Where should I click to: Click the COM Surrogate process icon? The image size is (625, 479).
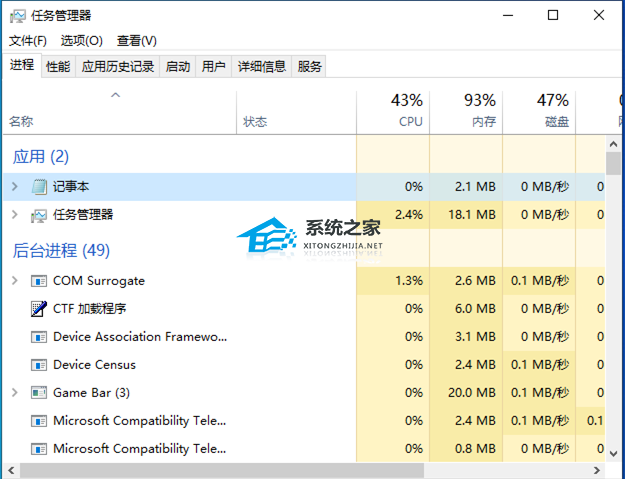(x=39, y=281)
